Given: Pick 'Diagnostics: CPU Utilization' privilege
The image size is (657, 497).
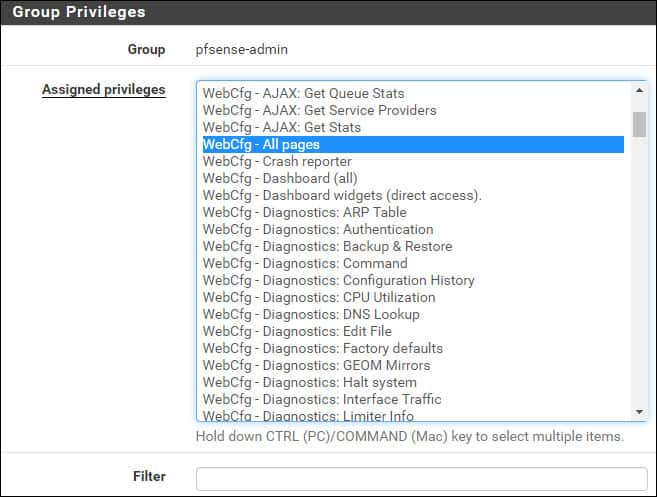Looking at the screenshot, I should point(319,297).
